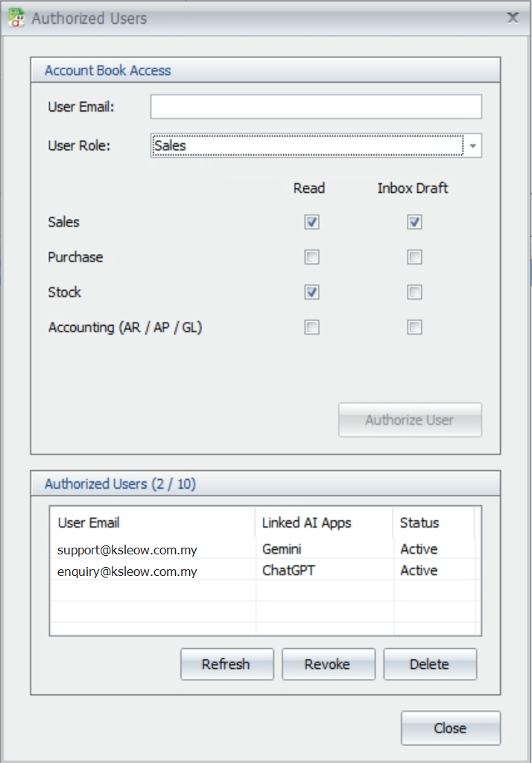Open the User Role dropdown arrow
Screen dimensions: 532x763
[x=472, y=145]
